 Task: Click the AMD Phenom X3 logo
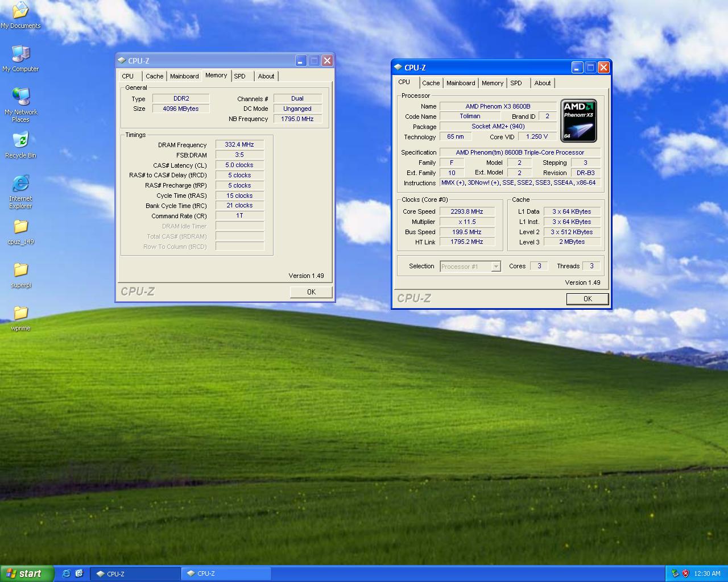point(578,120)
